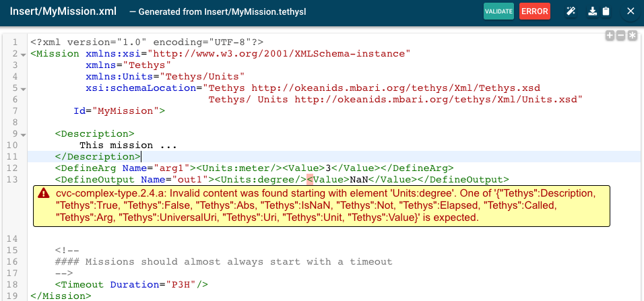Image resolution: width=644 pixels, height=301 pixels.
Task: Collapse the Mission element fold at line 2
Action: tap(24, 53)
